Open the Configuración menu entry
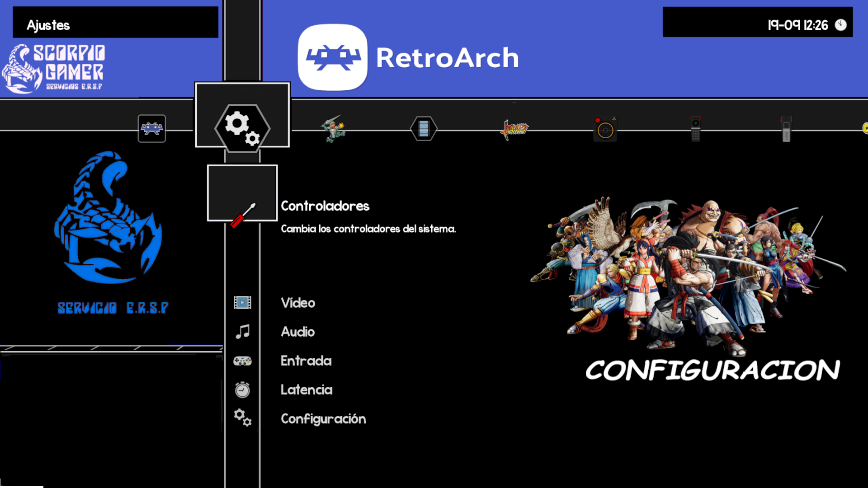Screen dimensions: 868x488 tap(323, 419)
